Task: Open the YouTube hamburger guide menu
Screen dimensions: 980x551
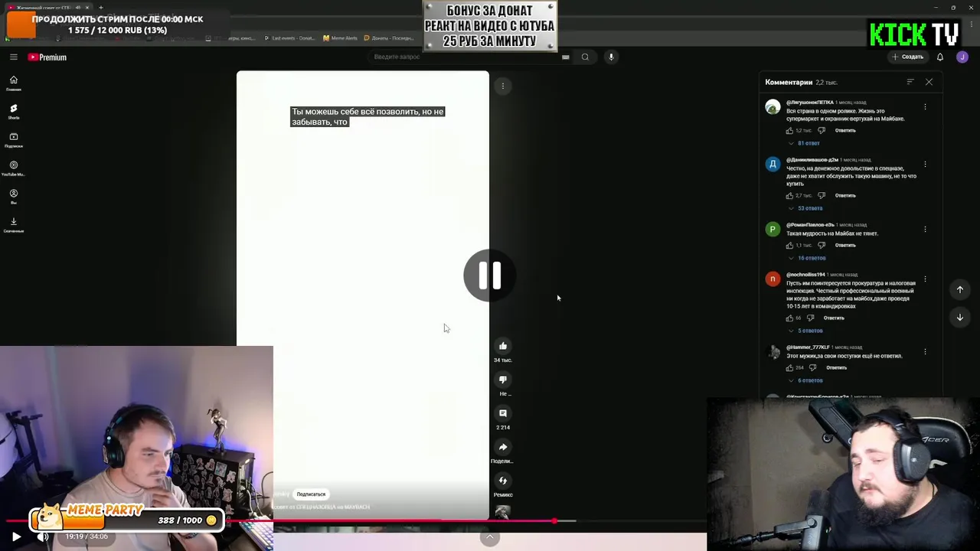Action: pos(14,57)
